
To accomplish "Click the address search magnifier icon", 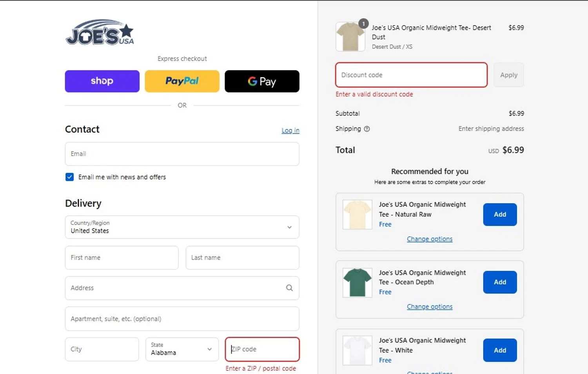I will [x=289, y=288].
